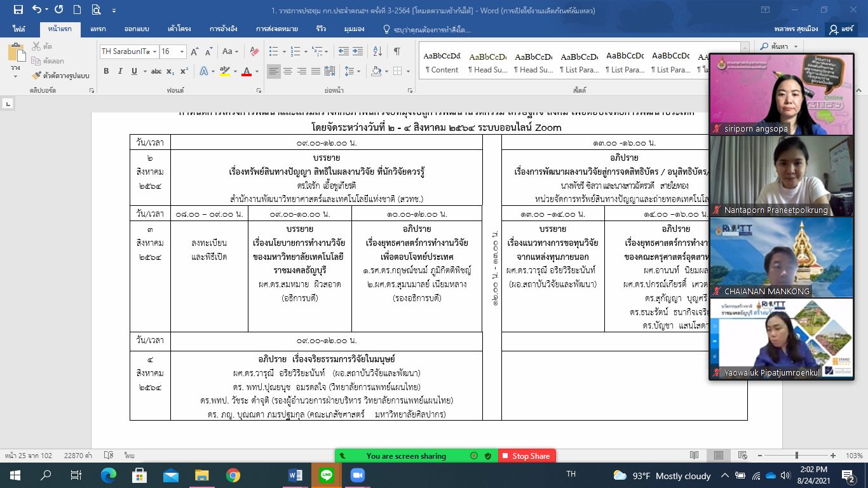Image resolution: width=868 pixels, height=488 pixels.
Task: Open the font dialog launcher in ฟอนต์ group
Action: click(259, 91)
